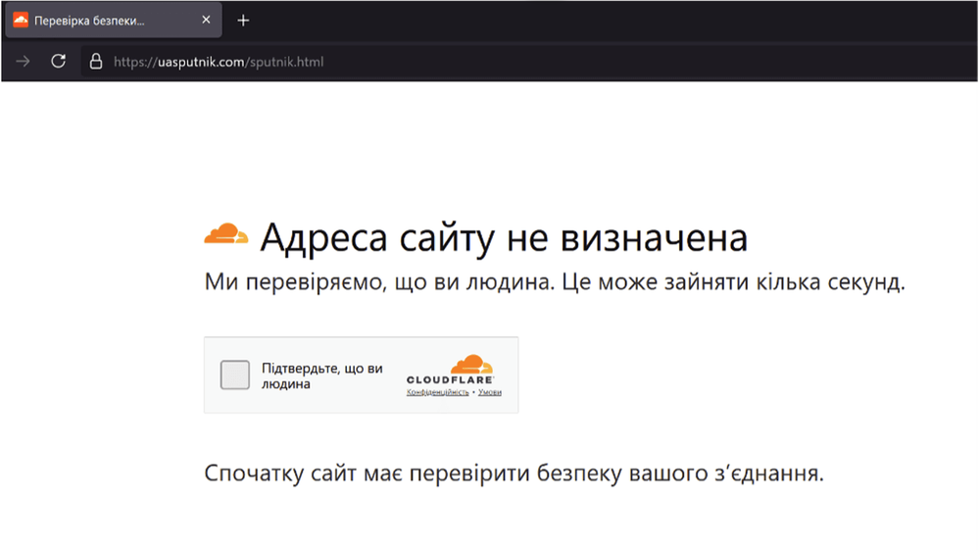Click the label Підтвердьте, що ви людина
The image size is (980, 550).
coord(321,375)
